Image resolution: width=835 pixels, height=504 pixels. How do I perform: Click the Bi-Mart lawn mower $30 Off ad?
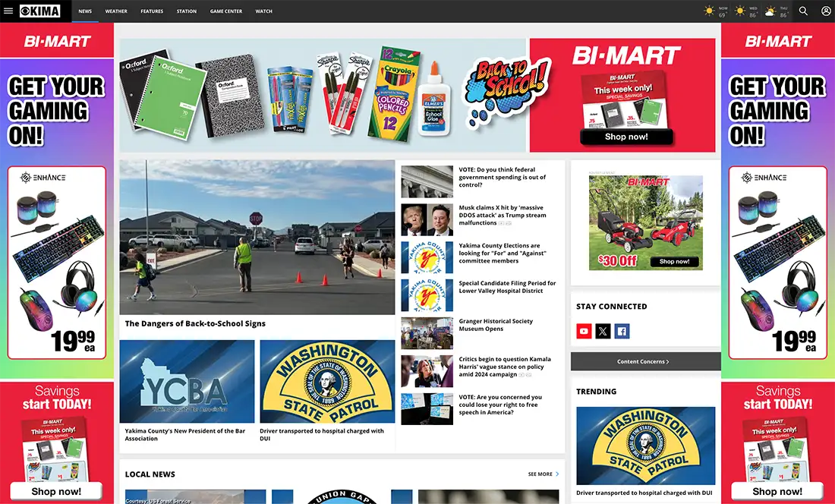pos(645,222)
